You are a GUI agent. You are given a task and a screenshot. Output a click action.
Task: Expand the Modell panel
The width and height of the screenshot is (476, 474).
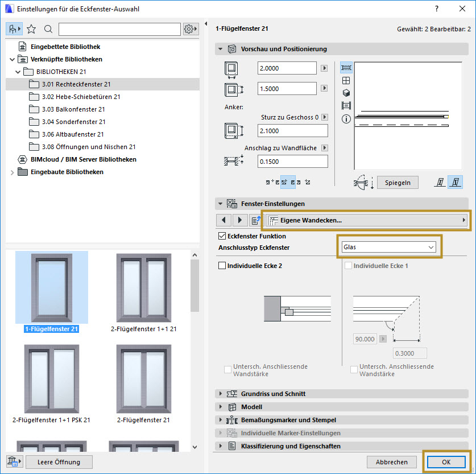click(221, 407)
